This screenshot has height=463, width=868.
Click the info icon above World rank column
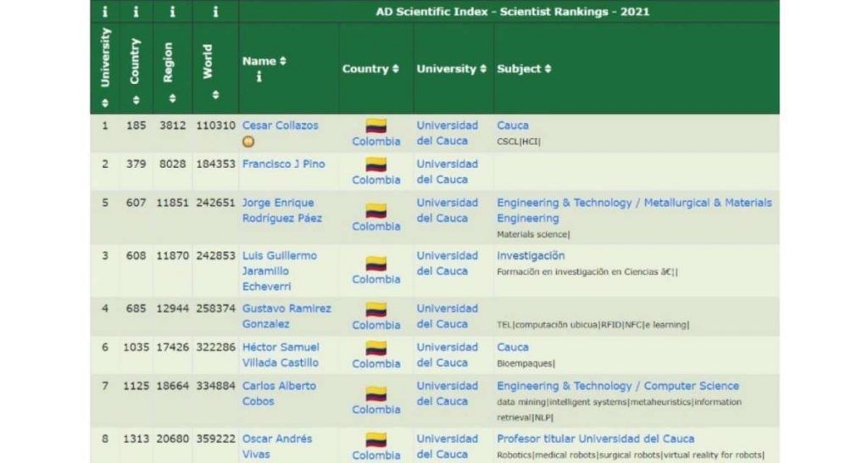tap(215, 11)
